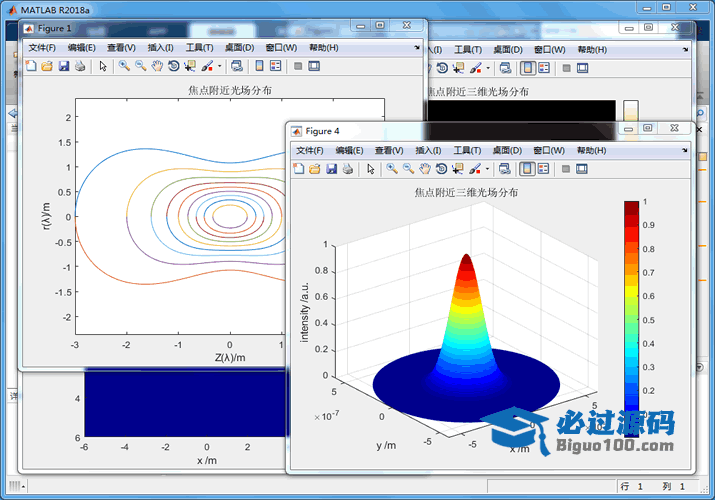Click New Figure icon in Figure 1 toolbar

coord(31,66)
